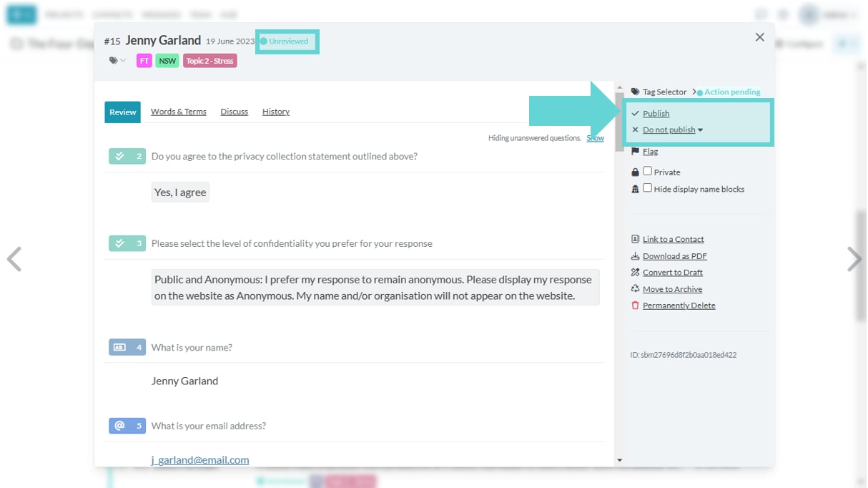Go to the next submission arrow
Screen dimensions: 868x488
coord(854,259)
